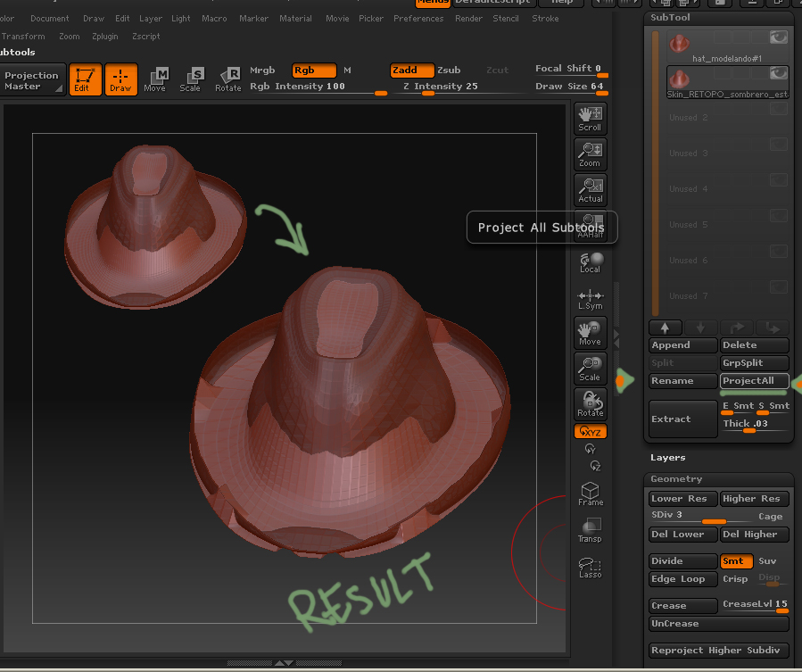Collapse the Geometry section header
The height and width of the screenshot is (672, 802).
(676, 479)
